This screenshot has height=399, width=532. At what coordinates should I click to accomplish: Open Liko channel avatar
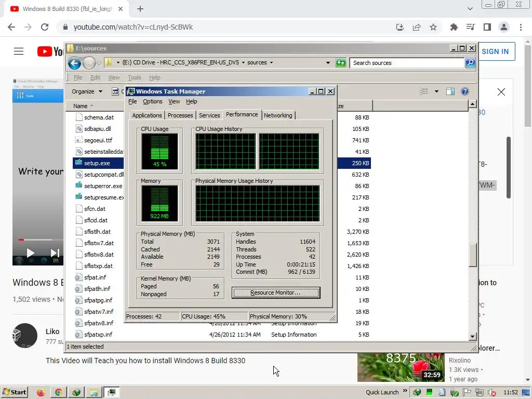point(25,336)
